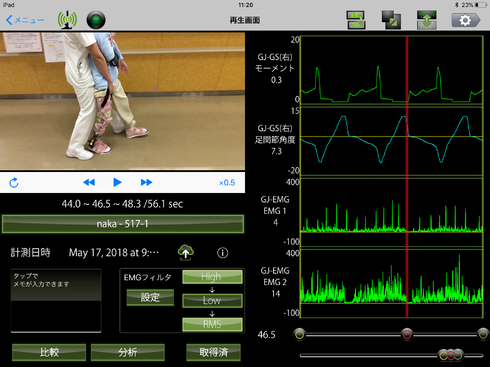Go back to メニュー

pos(25,20)
